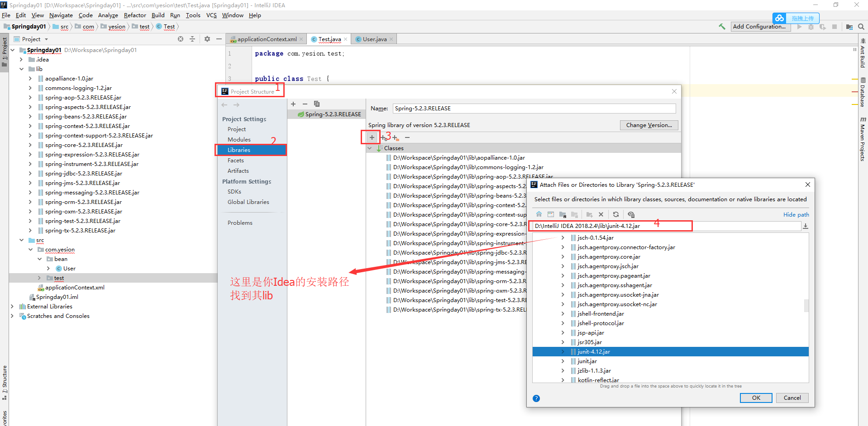Expand the .idea folder in Project tree

[x=21, y=59]
